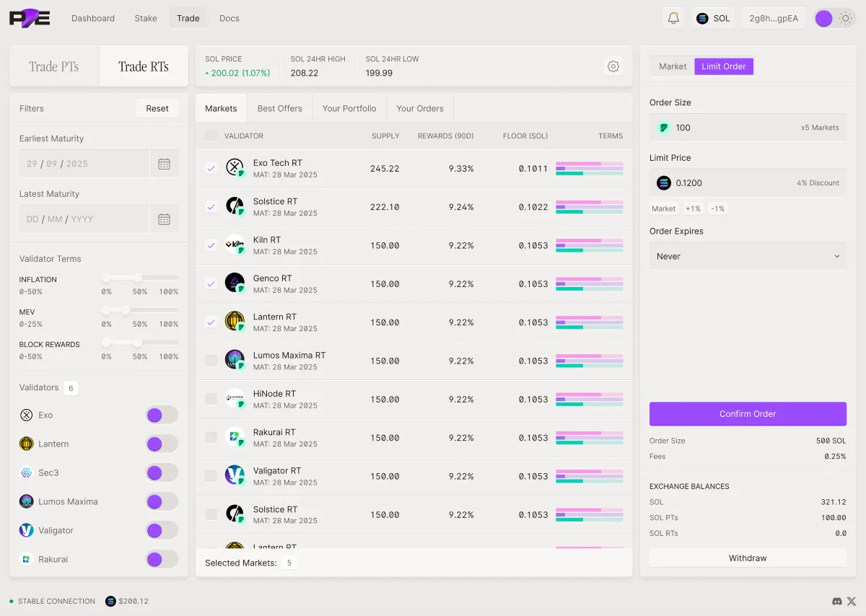The image size is (866, 616).
Task: Click the Latest Maturity date field
Action: point(84,219)
